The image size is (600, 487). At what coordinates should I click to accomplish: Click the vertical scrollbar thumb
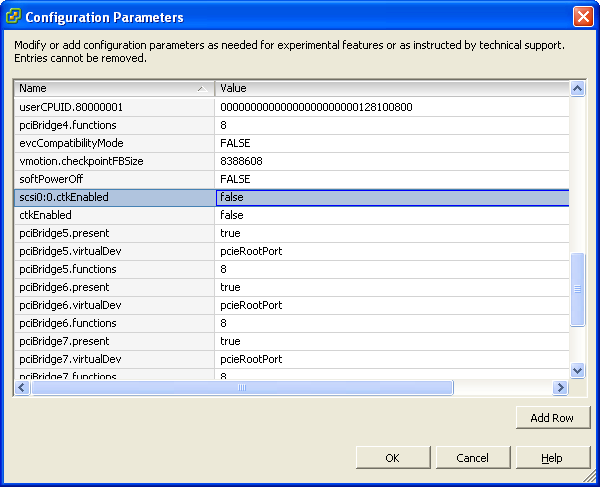(x=576, y=289)
